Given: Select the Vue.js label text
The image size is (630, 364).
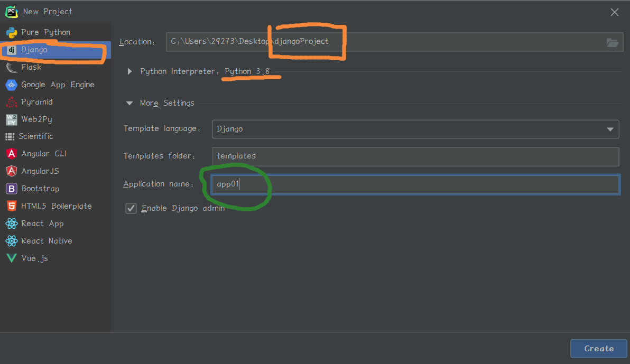Looking at the screenshot, I should click(x=34, y=258).
